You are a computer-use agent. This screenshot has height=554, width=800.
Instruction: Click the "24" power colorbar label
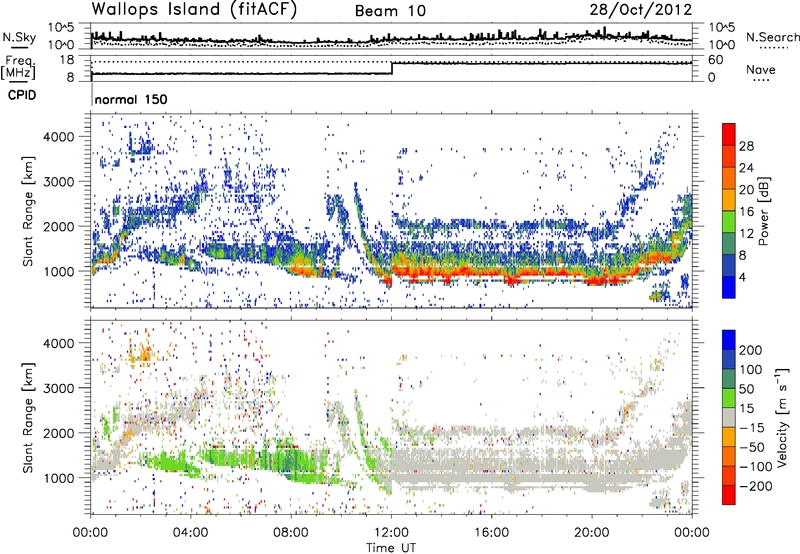[x=746, y=168]
